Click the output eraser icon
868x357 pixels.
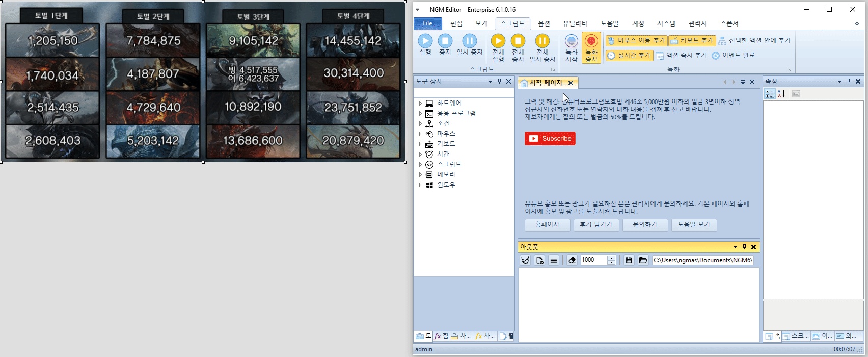[572, 260]
